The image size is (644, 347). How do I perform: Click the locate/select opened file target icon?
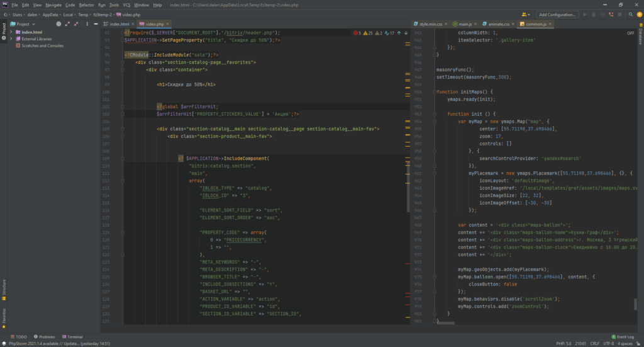pos(58,23)
